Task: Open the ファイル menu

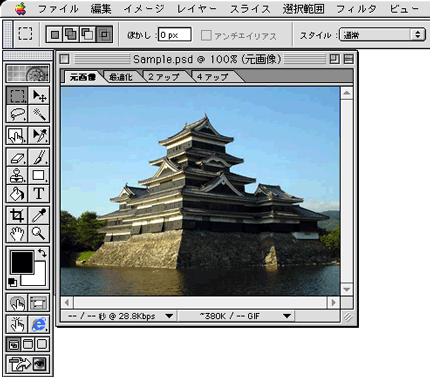Action: [x=58, y=9]
